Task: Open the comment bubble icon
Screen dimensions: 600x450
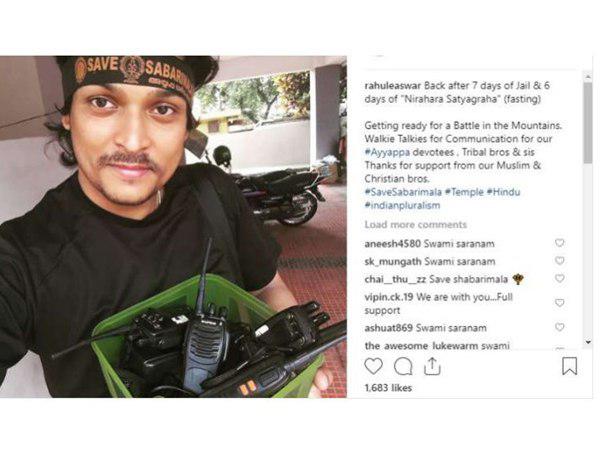Action: 403,366
